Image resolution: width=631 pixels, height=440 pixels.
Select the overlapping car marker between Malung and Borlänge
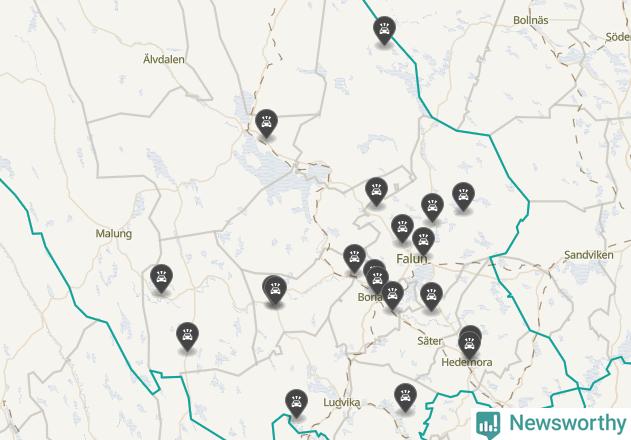274,289
